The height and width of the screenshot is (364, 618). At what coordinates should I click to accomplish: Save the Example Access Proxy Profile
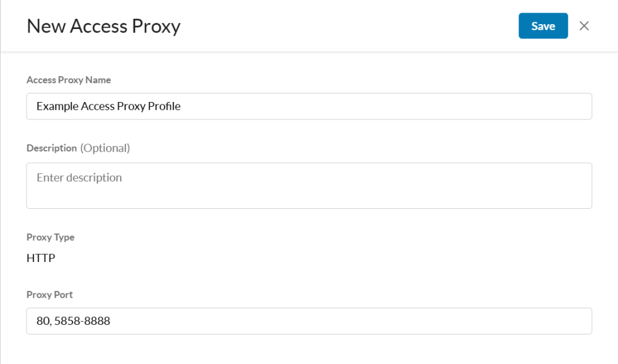(543, 26)
